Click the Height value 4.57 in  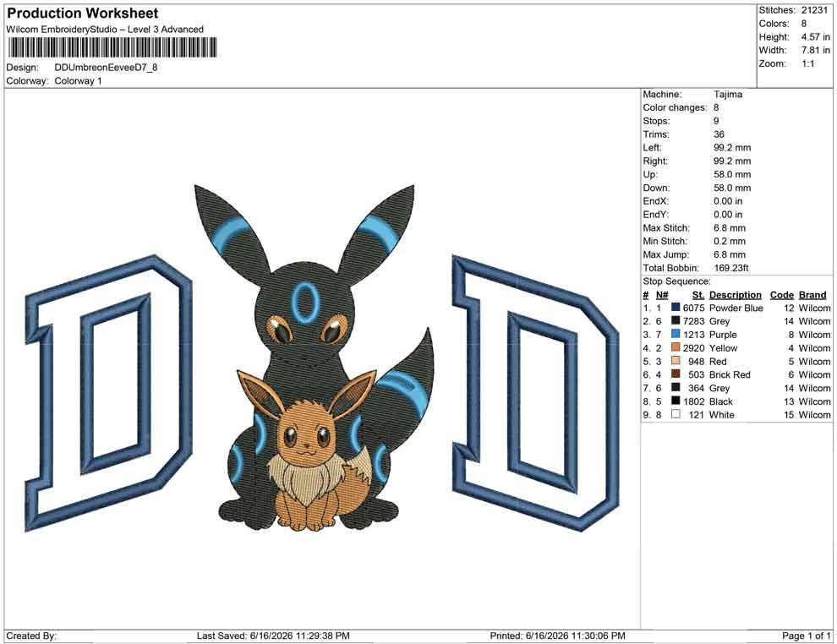click(x=815, y=37)
